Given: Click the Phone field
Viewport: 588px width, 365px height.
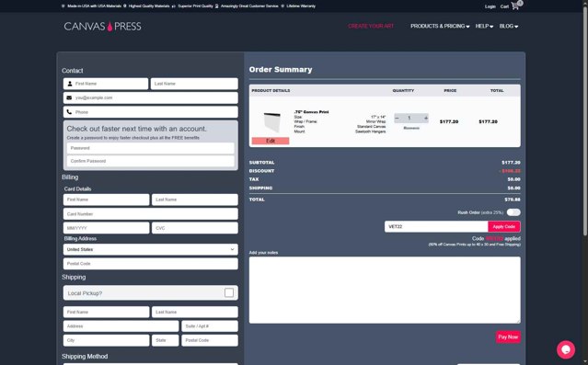Looking at the screenshot, I should pyautogui.click(x=150, y=112).
